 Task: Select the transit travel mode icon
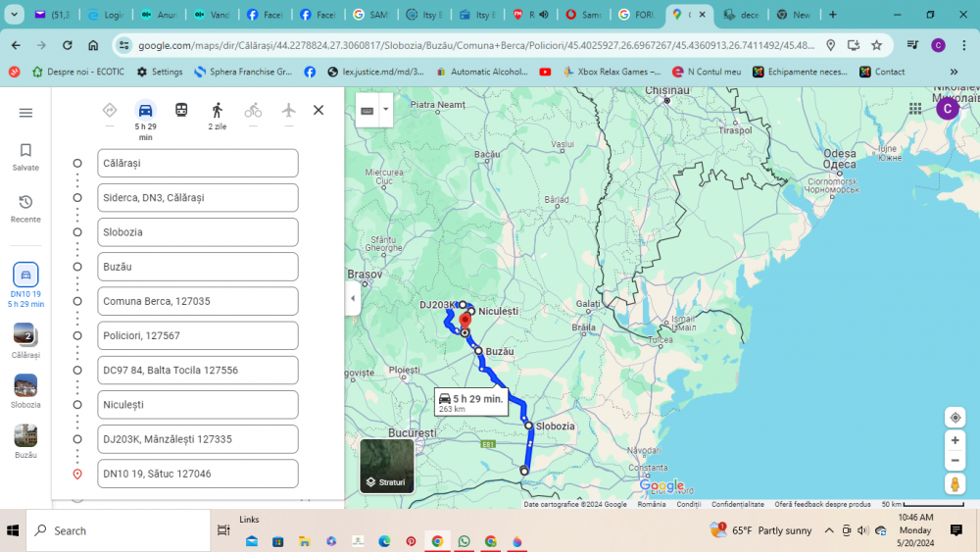coord(181,111)
